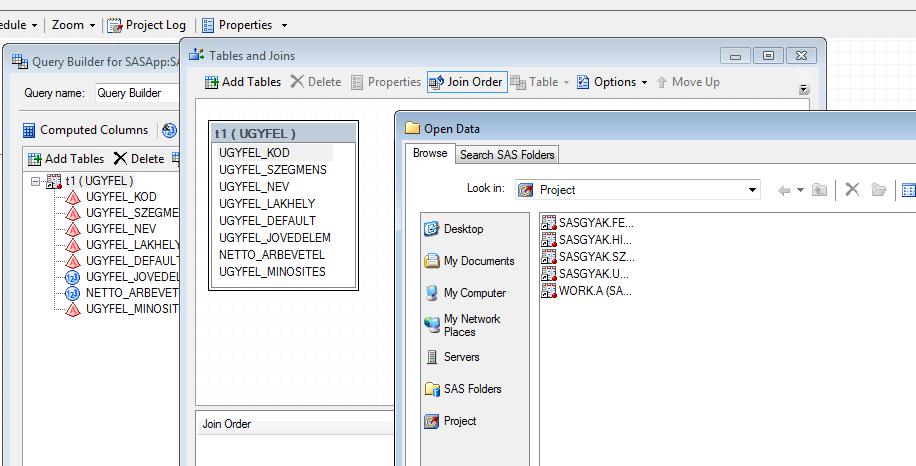Image resolution: width=916 pixels, height=466 pixels.
Task: Click Delete in Query Builder window
Action: [x=139, y=159]
